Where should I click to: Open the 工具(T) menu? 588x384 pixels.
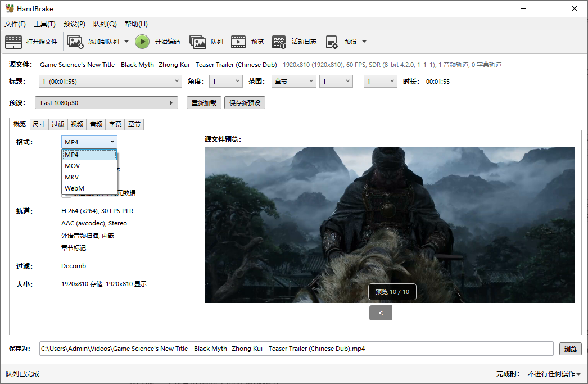click(44, 24)
